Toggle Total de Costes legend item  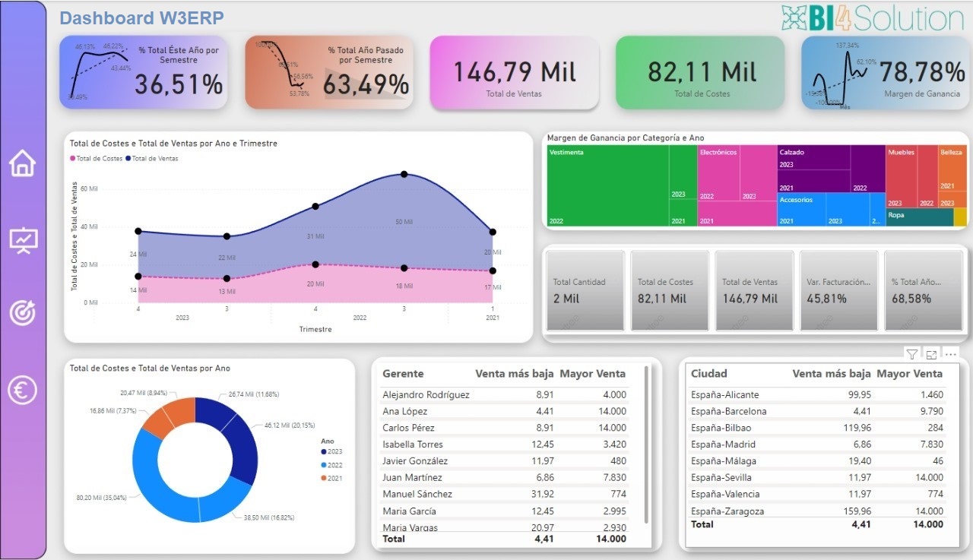click(x=96, y=159)
